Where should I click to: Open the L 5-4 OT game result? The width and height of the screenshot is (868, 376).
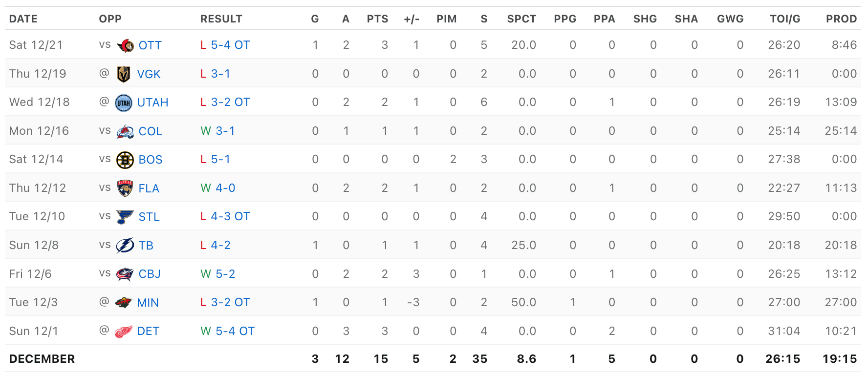(x=225, y=45)
